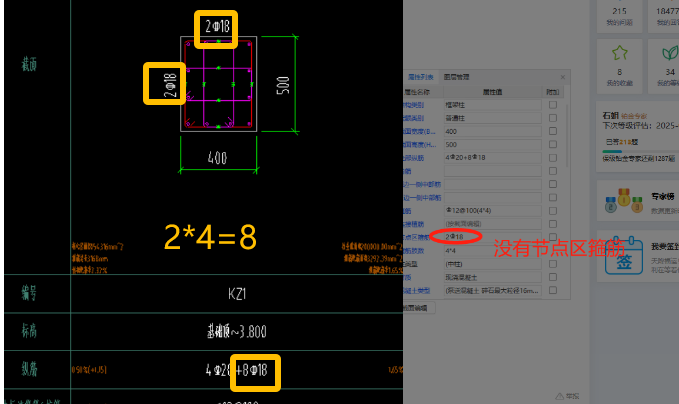Click the 4*4 stirrup legs value field
679x404 pixels.
[492, 250]
